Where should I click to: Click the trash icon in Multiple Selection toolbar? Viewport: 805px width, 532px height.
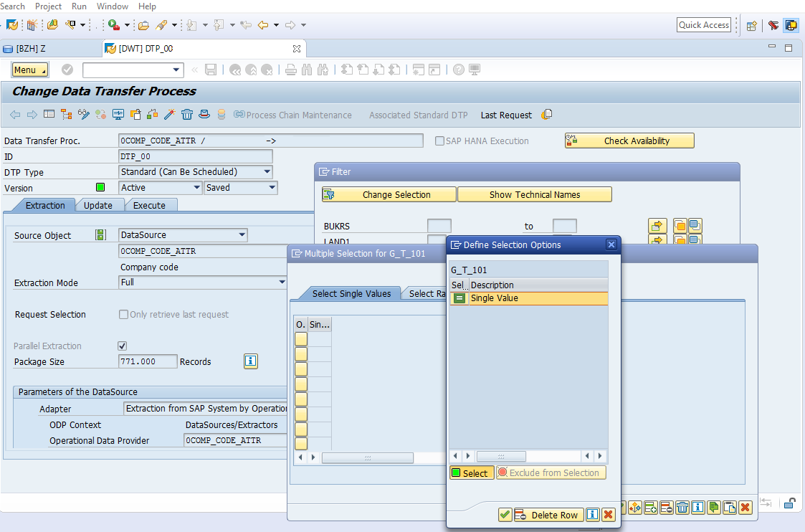(x=682, y=508)
